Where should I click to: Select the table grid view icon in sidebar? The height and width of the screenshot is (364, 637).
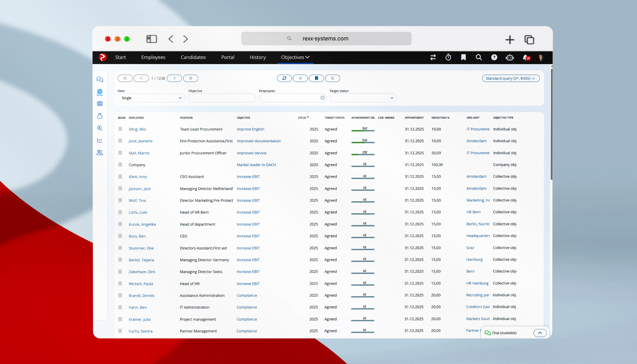tap(100, 103)
